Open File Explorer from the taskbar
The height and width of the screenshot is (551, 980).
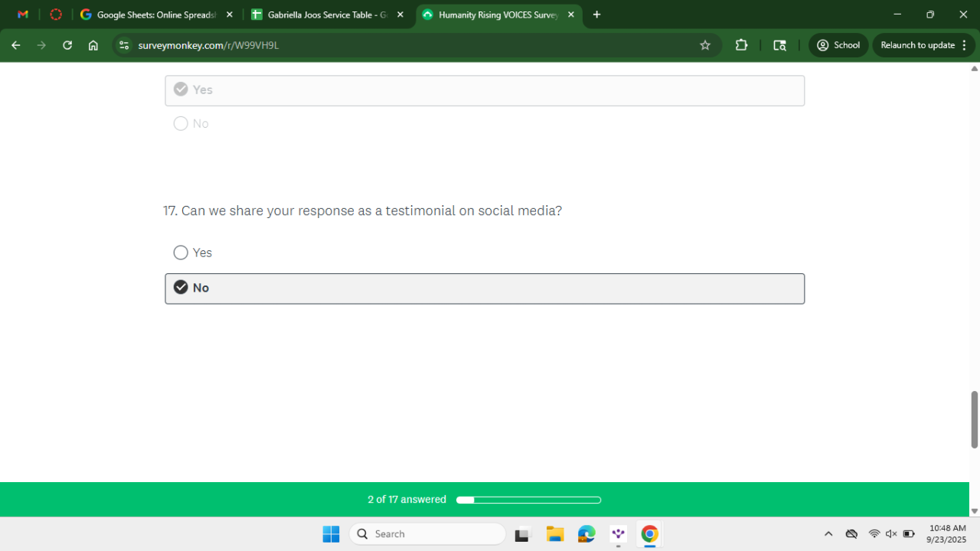pos(555,534)
